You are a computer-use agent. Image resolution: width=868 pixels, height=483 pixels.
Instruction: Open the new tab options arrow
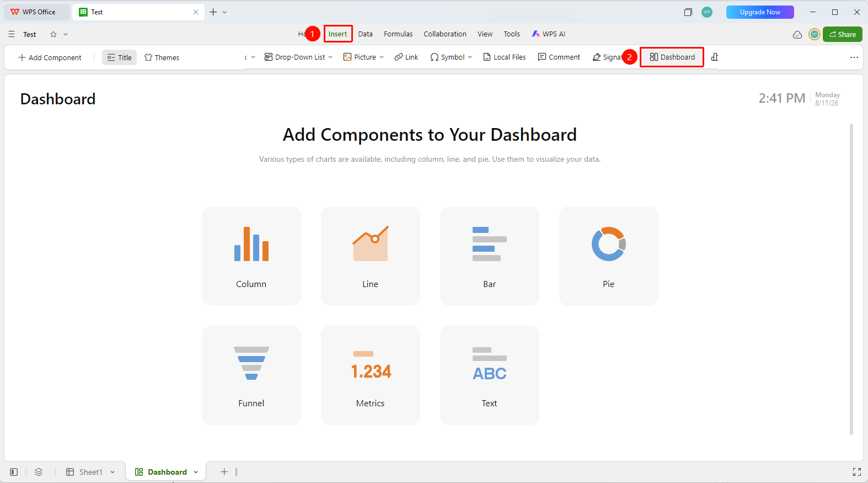[224, 12]
